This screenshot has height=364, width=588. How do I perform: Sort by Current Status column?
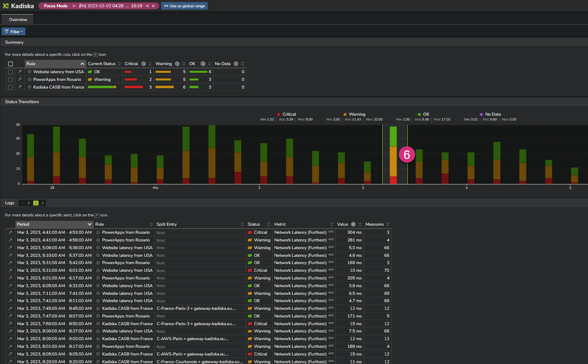click(104, 64)
